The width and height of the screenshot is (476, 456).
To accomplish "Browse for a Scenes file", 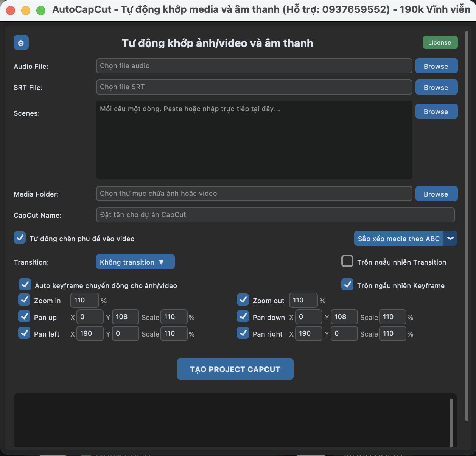I will pos(436,112).
